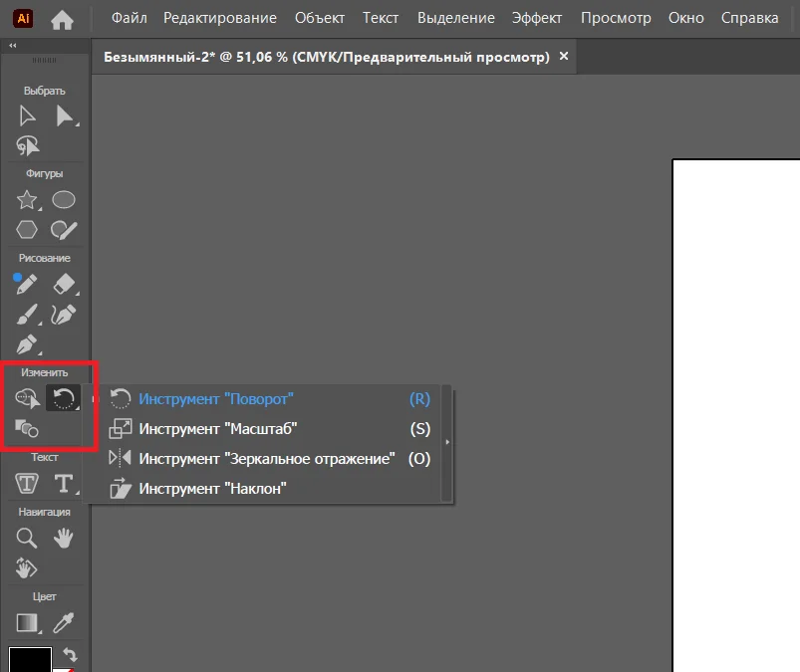Go to the Home screen icon

[62, 20]
